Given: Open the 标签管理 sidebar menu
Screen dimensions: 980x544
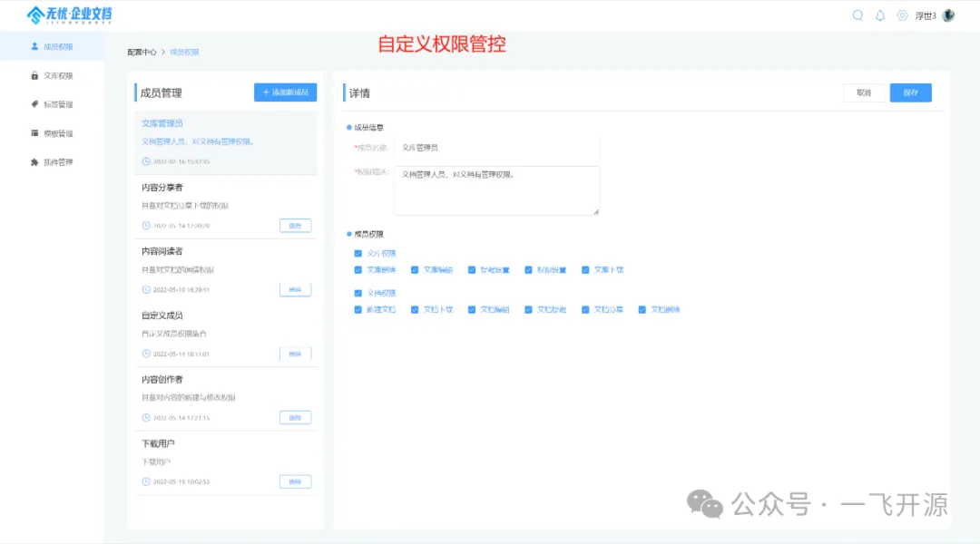Looking at the screenshot, I should [x=52, y=104].
